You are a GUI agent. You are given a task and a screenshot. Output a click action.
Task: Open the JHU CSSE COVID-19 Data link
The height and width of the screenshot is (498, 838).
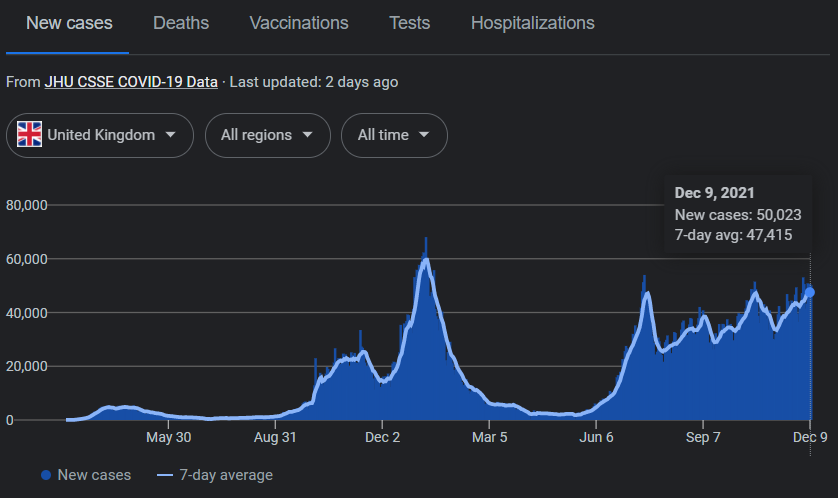(x=131, y=82)
